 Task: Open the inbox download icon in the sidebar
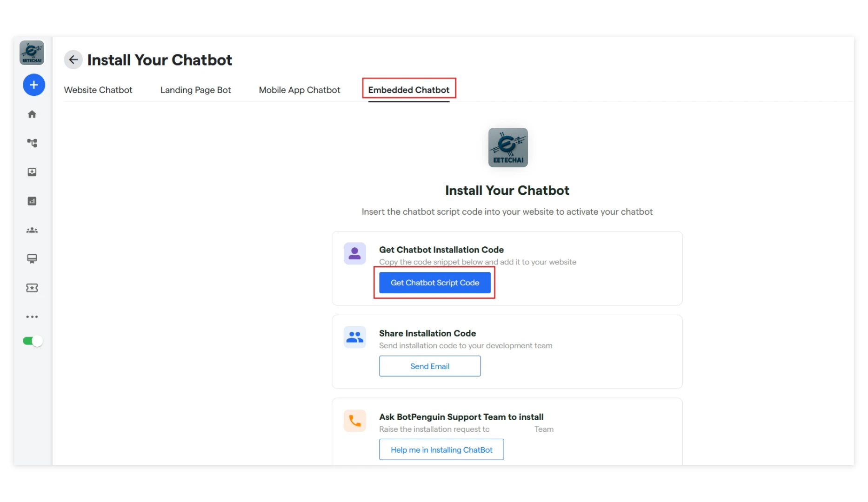(x=32, y=172)
